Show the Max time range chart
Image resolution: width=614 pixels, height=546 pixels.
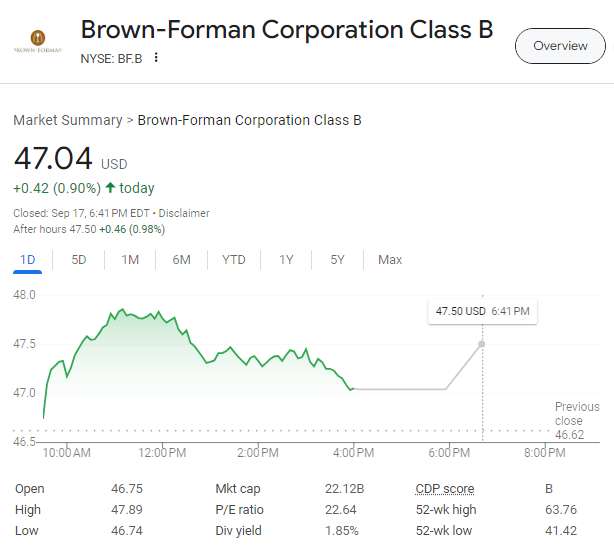pos(390,260)
